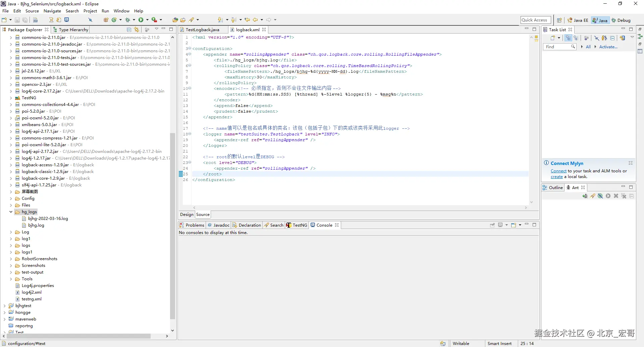Toggle Categorized presentation in Task List

(x=568, y=38)
